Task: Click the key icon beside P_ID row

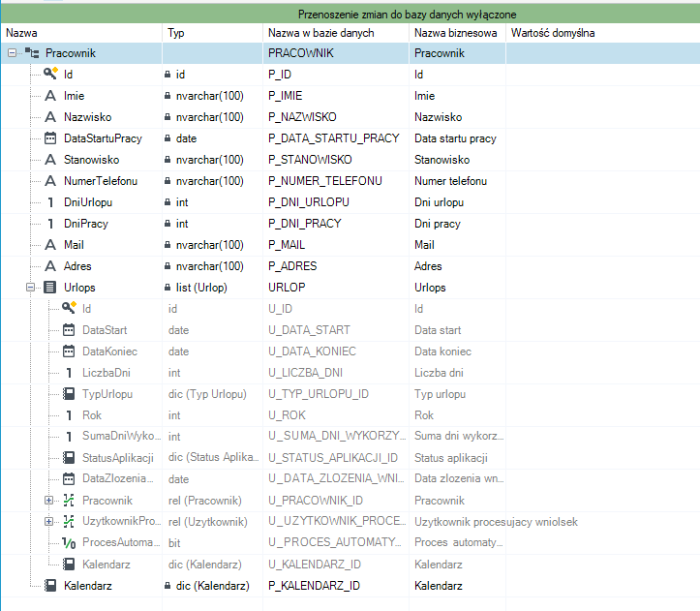Action: click(x=50, y=74)
